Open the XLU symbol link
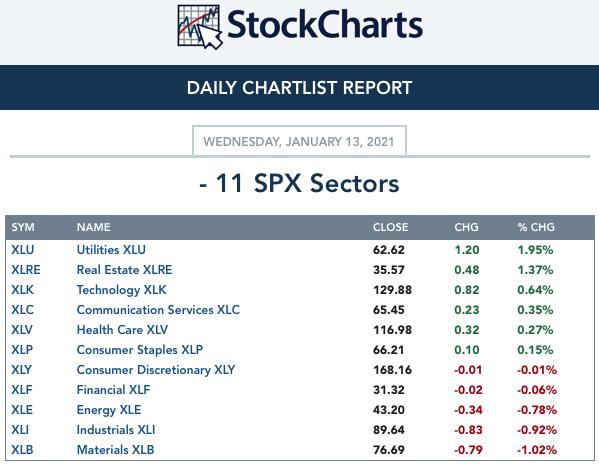This screenshot has width=599, height=466. (x=23, y=250)
